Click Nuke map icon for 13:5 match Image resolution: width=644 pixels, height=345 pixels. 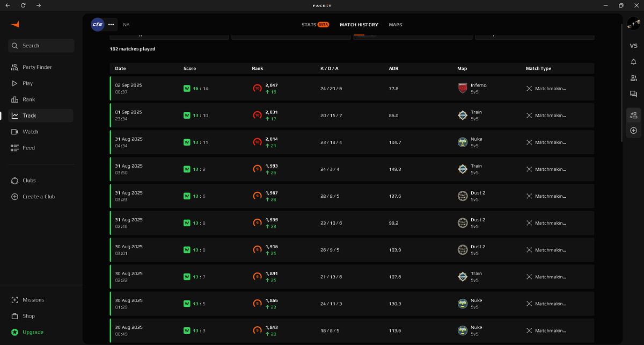(x=463, y=303)
